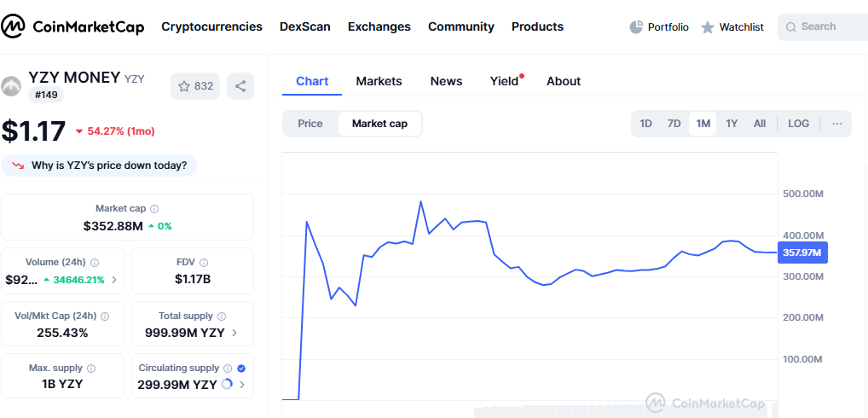Screen dimensions: 868x418
Task: Click the 54.27% (1mo) price change
Action: [x=115, y=131]
